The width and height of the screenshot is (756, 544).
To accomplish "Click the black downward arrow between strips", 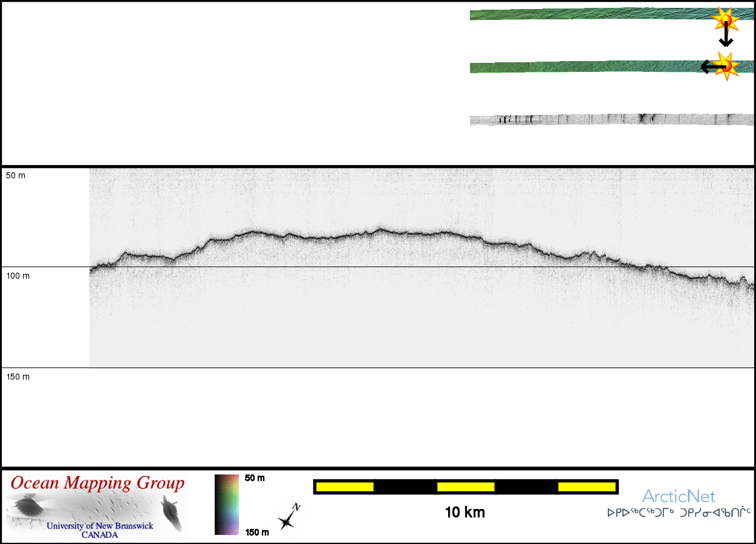I will (726, 36).
